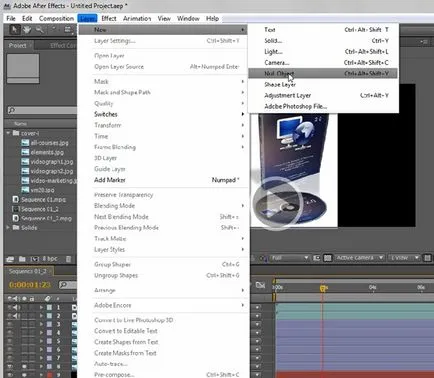
Task: Toggle audio speaker for layer 2
Action: coord(17,316)
